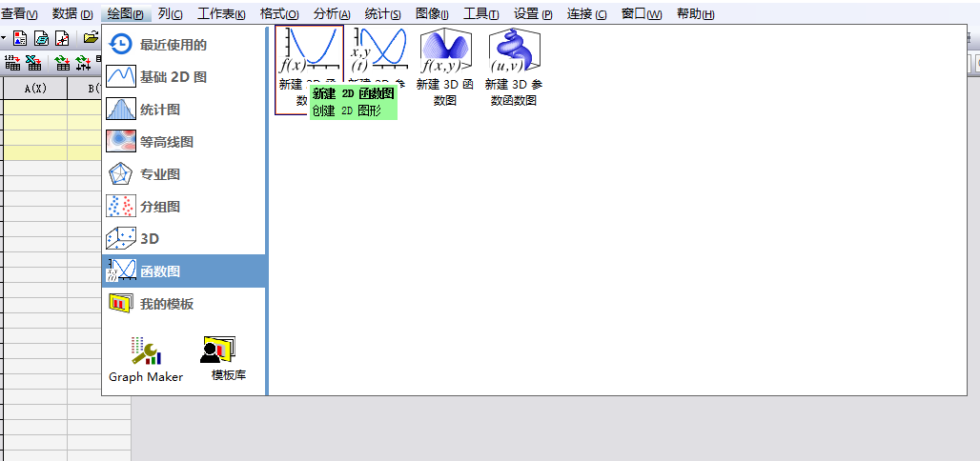
Task: Open the 列(C) column menu
Action: pyautogui.click(x=171, y=13)
